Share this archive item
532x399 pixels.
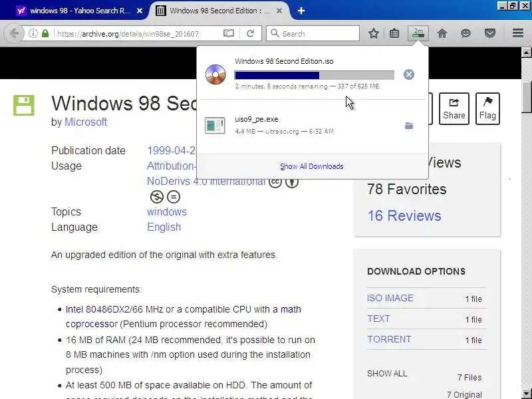(454, 108)
